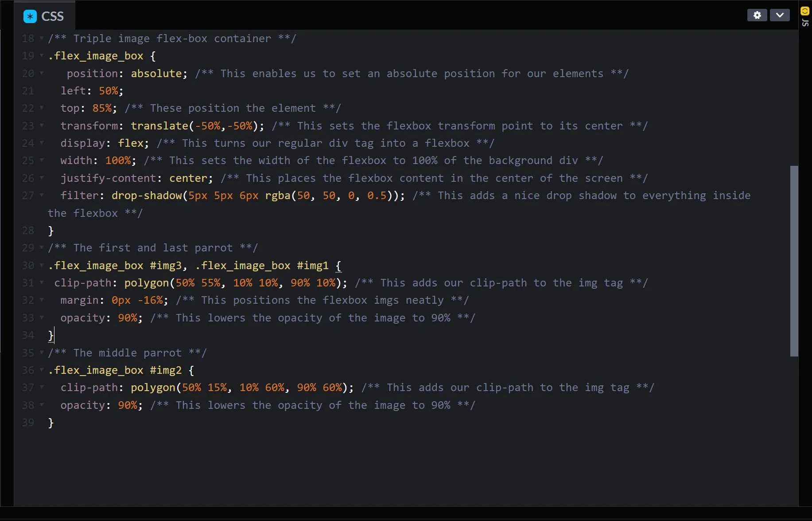Collapse the #img3 rule fold on line 30
Image resolution: width=812 pixels, height=521 pixels.
[x=41, y=265]
